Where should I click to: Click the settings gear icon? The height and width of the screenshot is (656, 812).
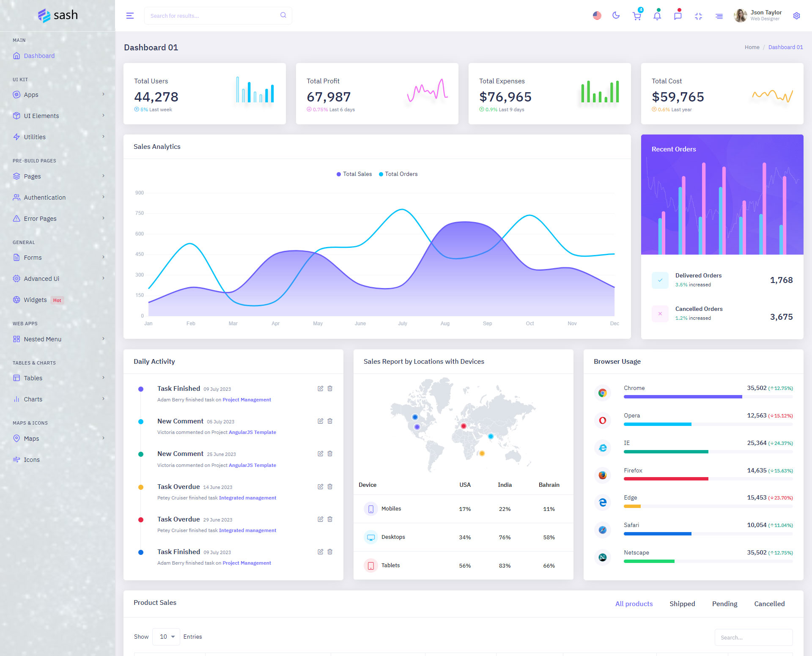click(x=796, y=16)
